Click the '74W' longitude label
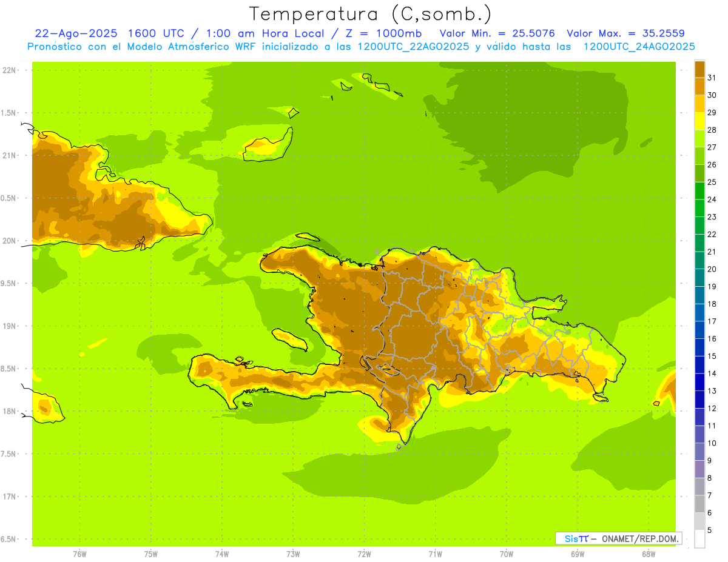Screen dimensions: 728x562 click(x=222, y=554)
